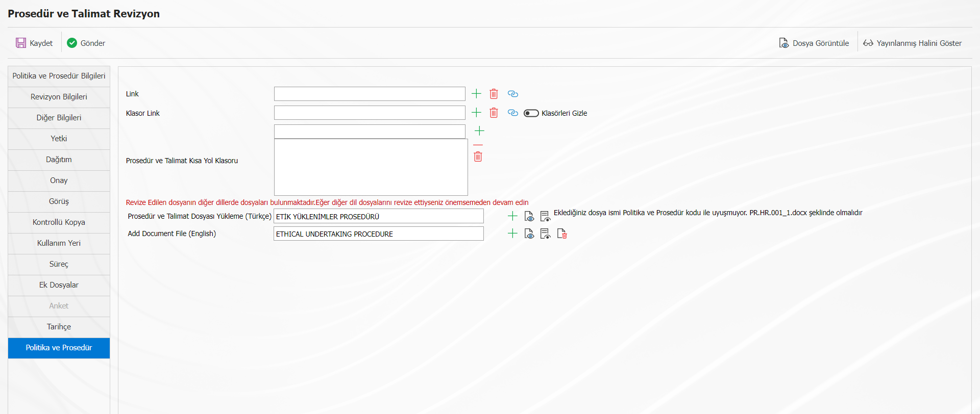Delete folder link via Klasor Link trash
Screen dimensions: 980x414
point(494,113)
